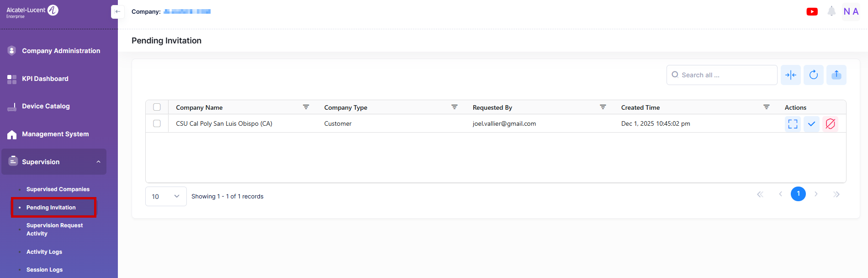This screenshot has height=278, width=868.
Task: Toggle the select-all header checkbox
Action: [157, 107]
